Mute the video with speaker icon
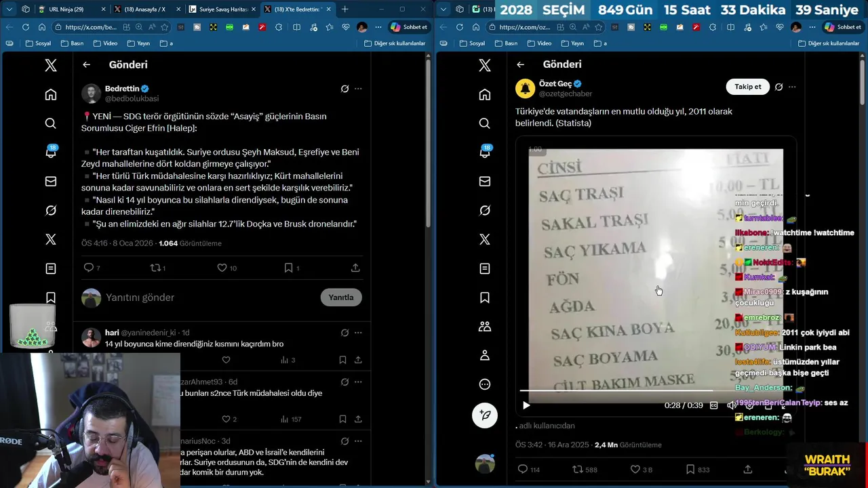The image size is (868, 488). click(x=732, y=405)
